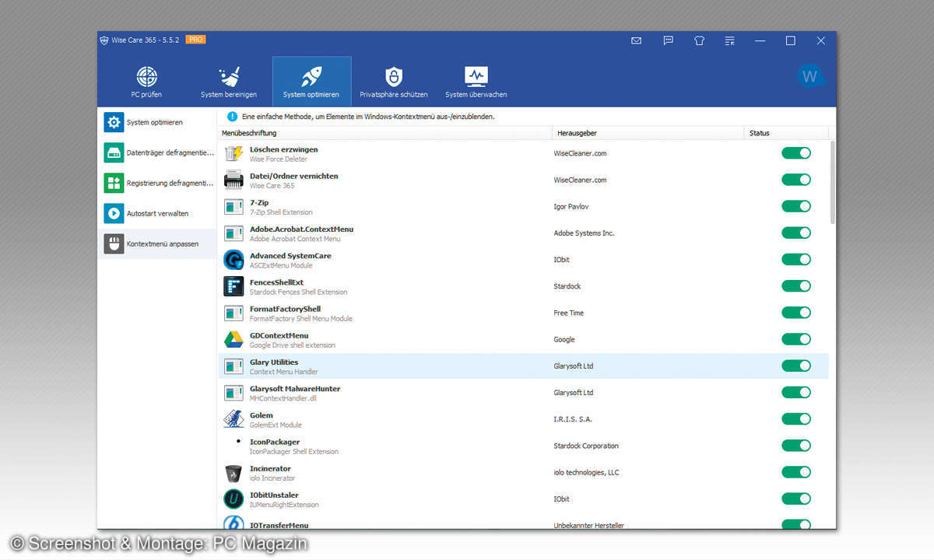The width and height of the screenshot is (934, 560).
Task: Click the Glarysoft MalwareHunter row icon
Action: click(x=233, y=392)
